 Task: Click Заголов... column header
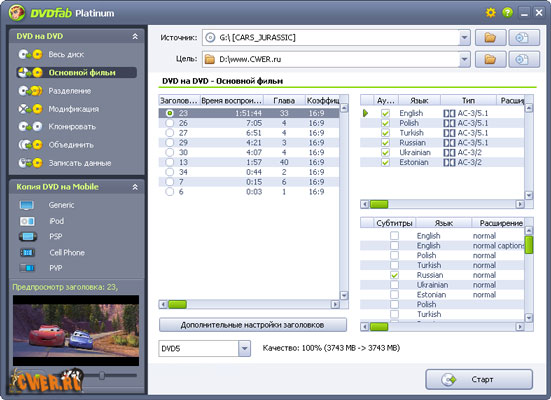179,101
